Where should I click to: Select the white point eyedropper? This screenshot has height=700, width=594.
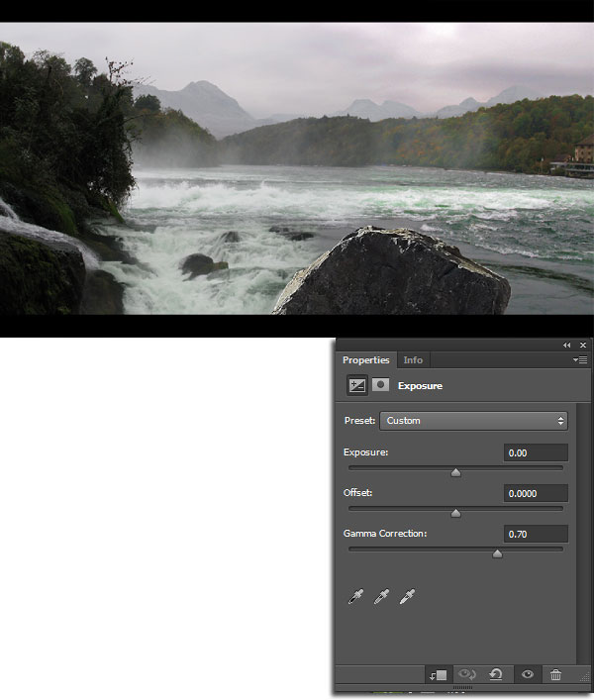tap(407, 596)
